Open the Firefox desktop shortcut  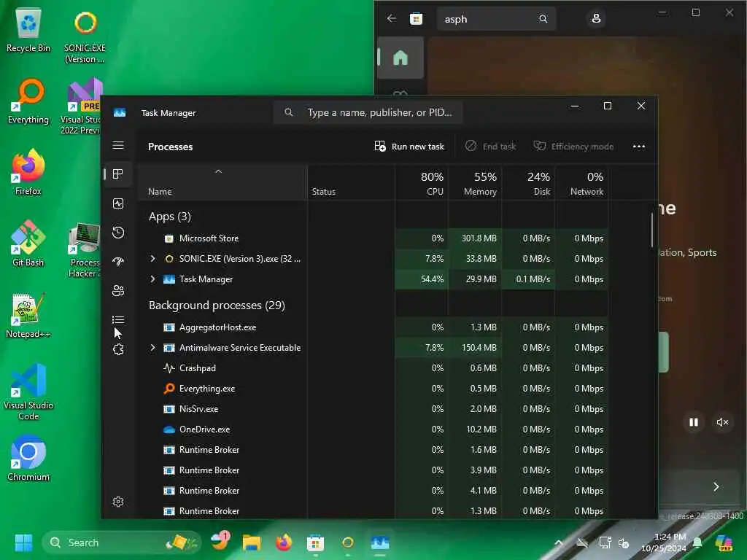[28, 172]
